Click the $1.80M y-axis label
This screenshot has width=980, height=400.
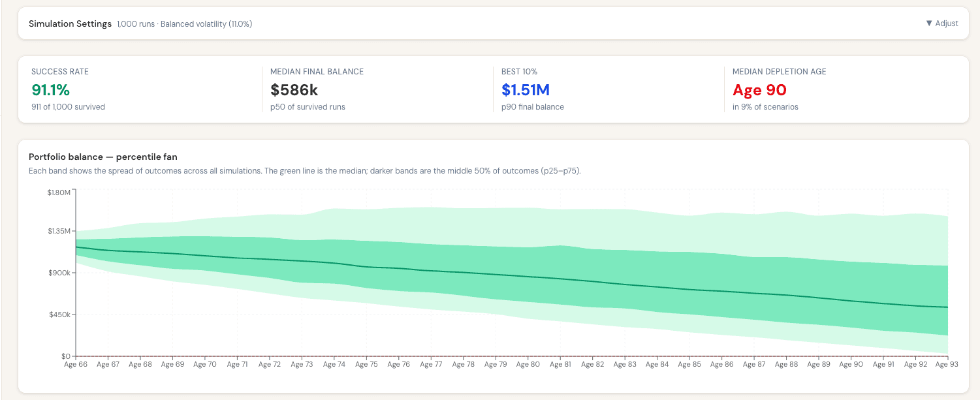[59, 192]
